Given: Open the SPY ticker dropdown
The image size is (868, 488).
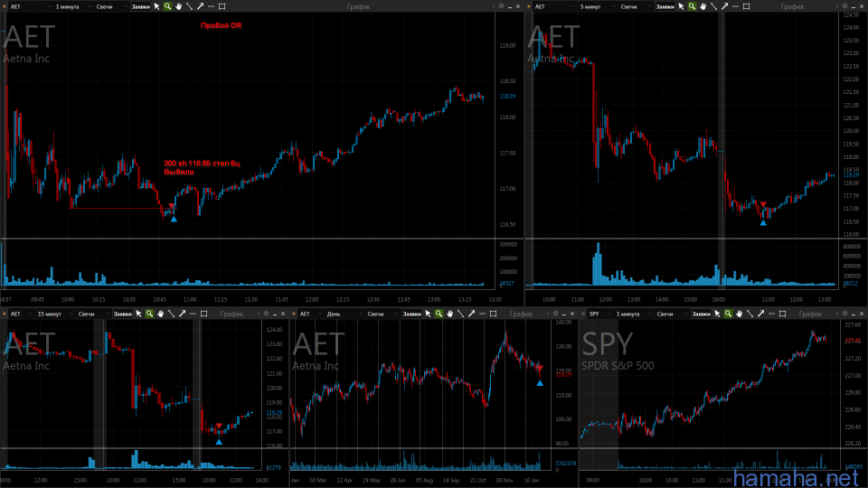Looking at the screenshot, I should coord(599,314).
